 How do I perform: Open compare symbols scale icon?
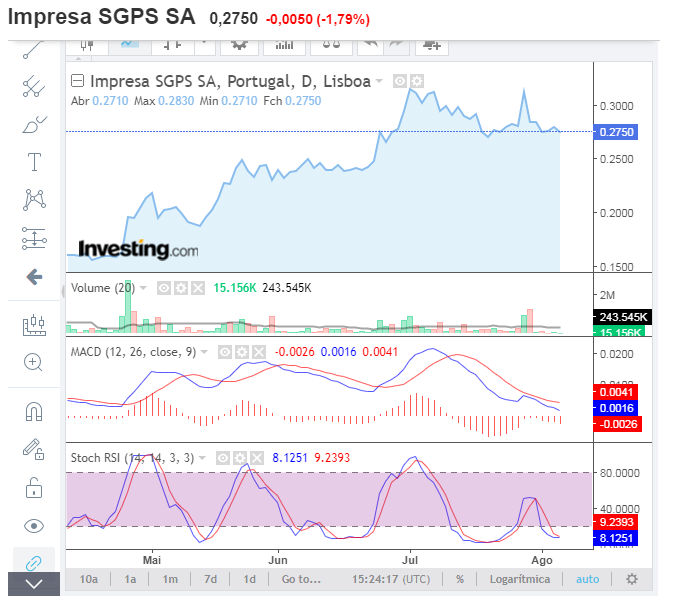tap(331, 46)
